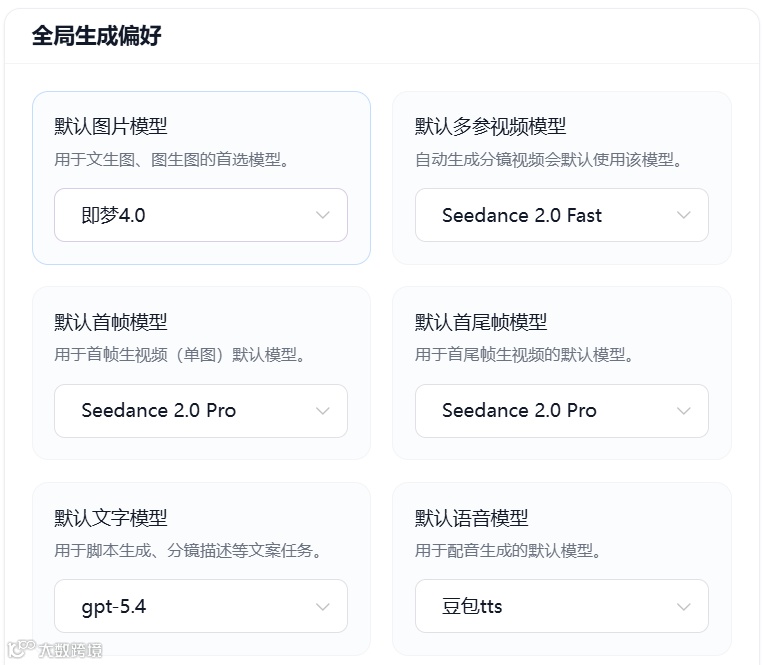Click the 默认多参视频模型 label
The width and height of the screenshot is (774, 665).
pyautogui.click(x=490, y=126)
